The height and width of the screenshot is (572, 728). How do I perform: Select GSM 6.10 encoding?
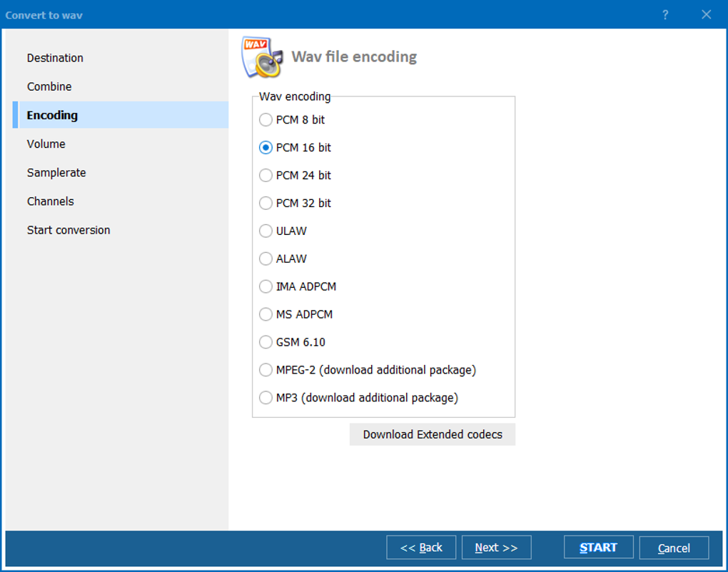click(x=266, y=342)
